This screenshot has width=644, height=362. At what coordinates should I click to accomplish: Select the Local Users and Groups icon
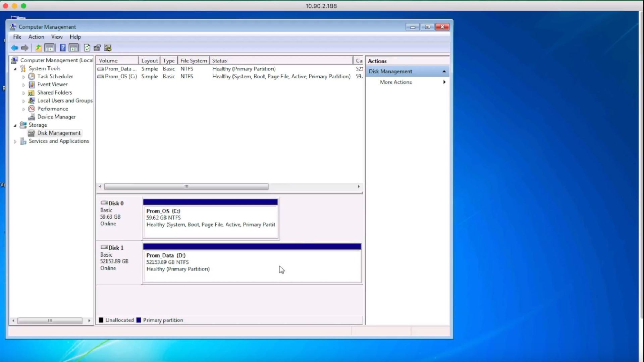[x=32, y=101]
